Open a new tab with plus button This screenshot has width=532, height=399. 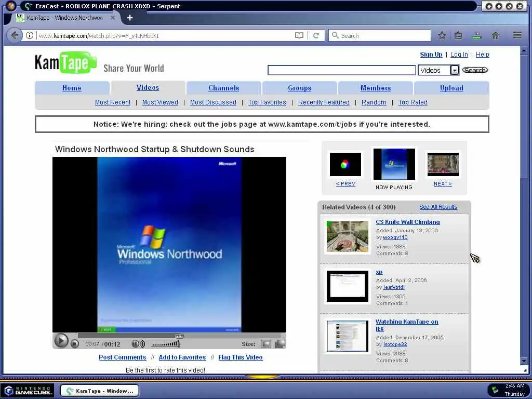[x=129, y=18]
